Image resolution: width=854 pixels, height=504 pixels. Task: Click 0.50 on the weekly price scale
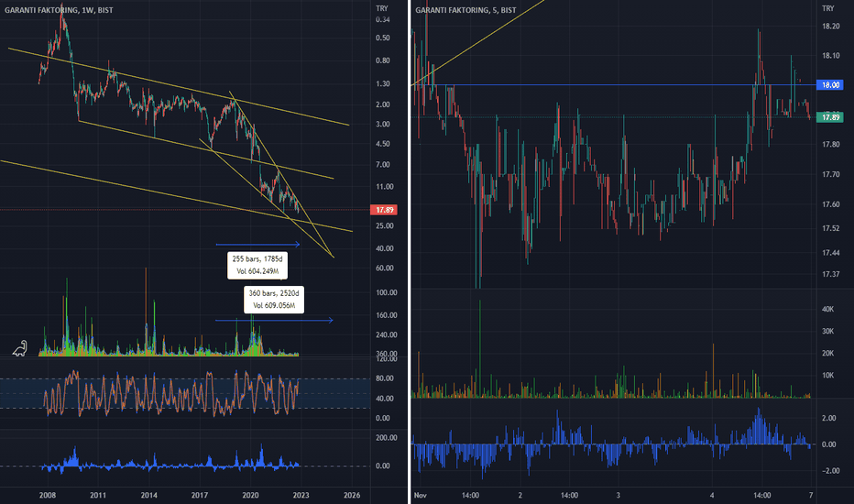(x=383, y=38)
